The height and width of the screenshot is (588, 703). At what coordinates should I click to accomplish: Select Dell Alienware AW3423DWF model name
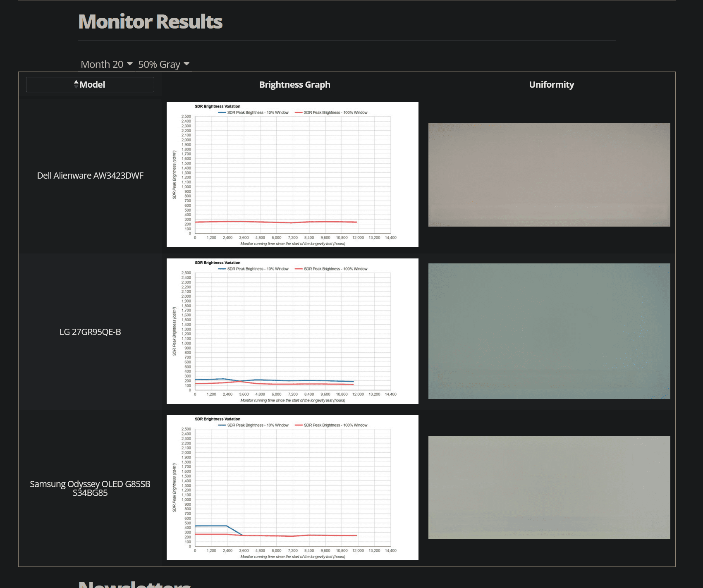(90, 175)
